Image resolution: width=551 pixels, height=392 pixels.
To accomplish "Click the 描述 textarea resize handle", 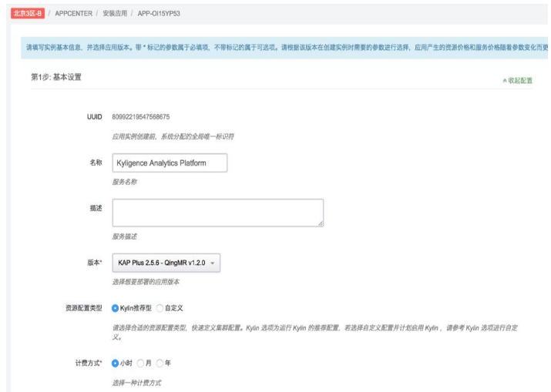I will (321, 223).
